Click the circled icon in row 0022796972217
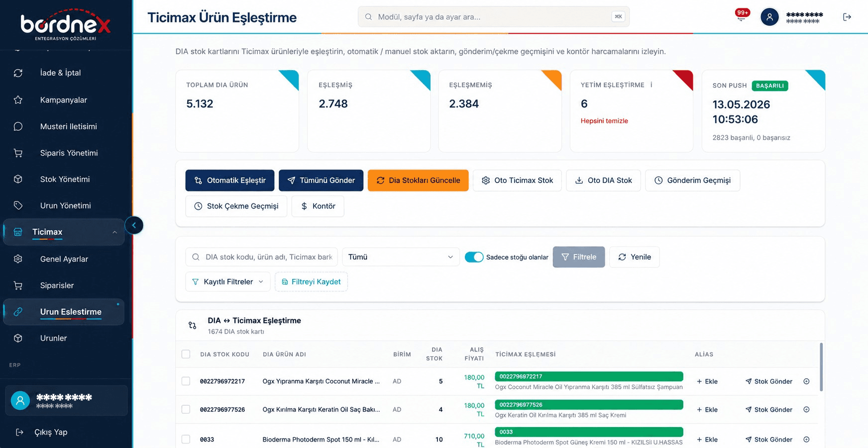 [806, 381]
